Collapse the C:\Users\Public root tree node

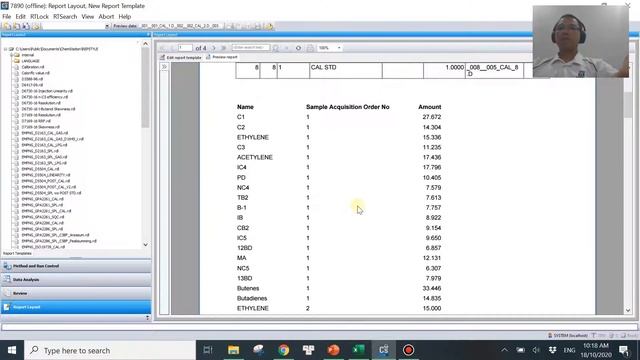click(5, 49)
